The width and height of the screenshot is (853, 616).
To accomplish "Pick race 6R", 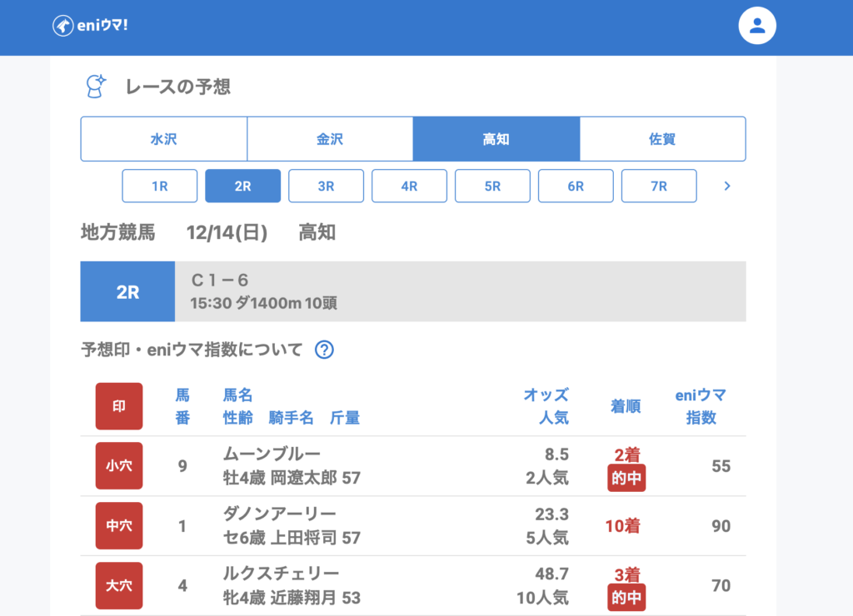I will coord(576,186).
